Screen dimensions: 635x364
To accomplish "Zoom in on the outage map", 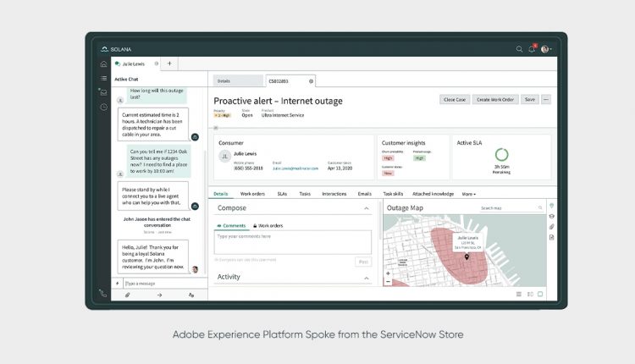I will 388,273.
